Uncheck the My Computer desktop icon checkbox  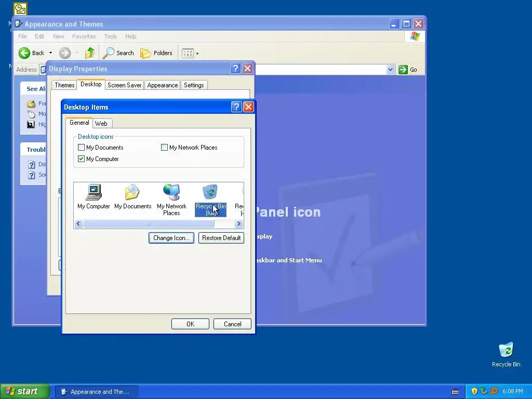(x=81, y=159)
